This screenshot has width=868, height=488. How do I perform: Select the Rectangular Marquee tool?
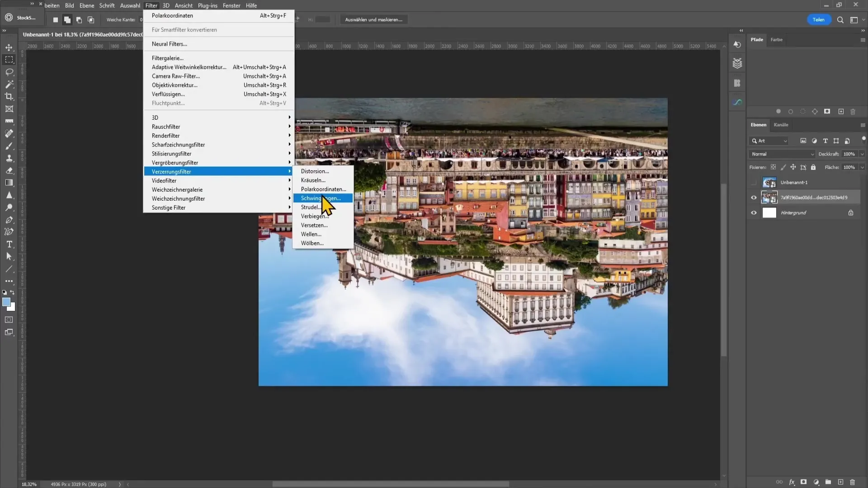coord(9,60)
